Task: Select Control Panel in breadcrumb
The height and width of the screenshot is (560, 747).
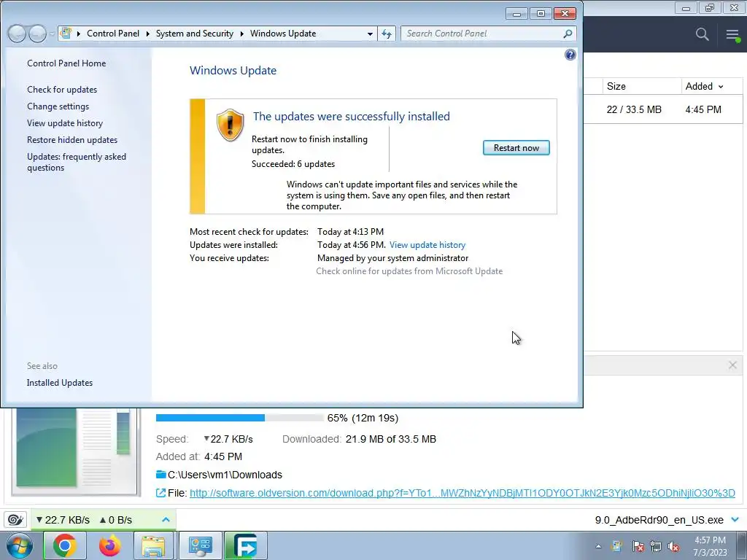Action: click(x=113, y=34)
